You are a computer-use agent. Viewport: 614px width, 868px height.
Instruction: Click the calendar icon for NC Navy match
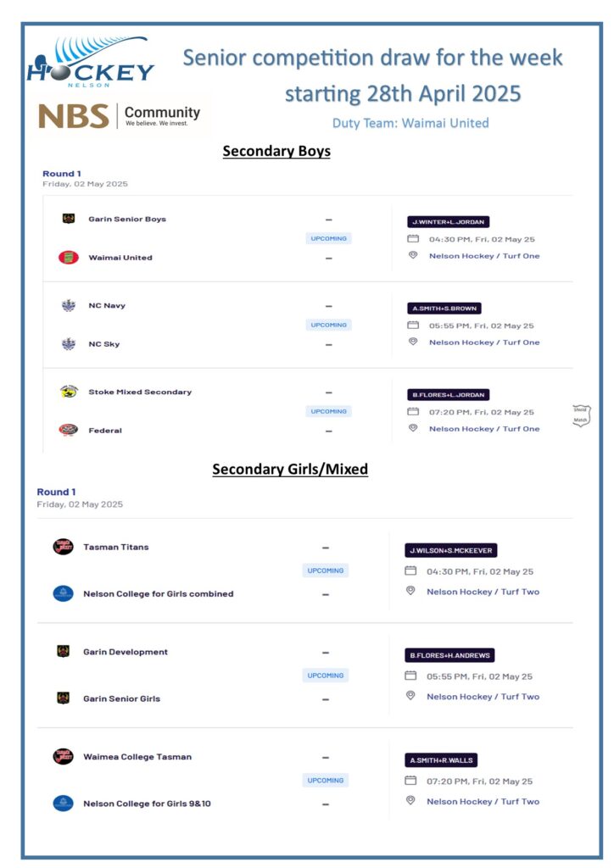[413, 325]
